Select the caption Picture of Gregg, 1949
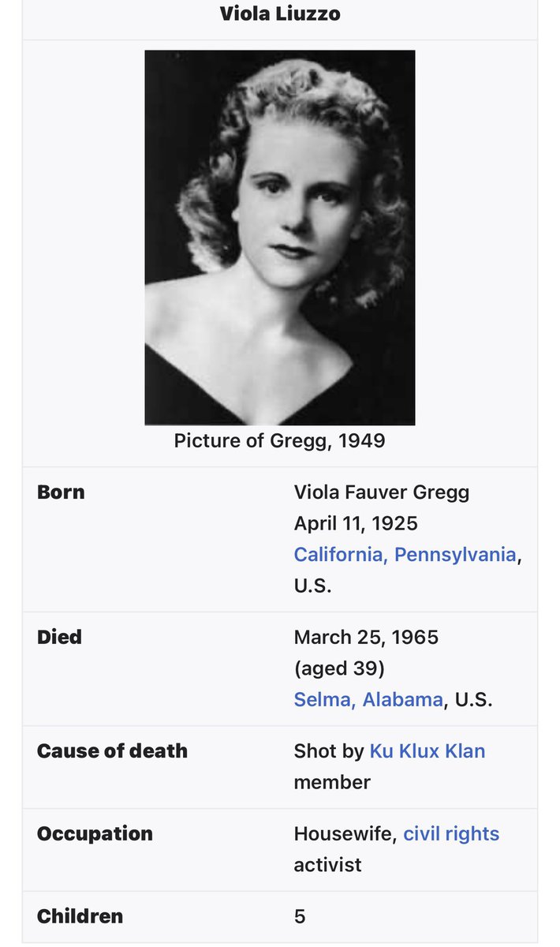The width and height of the screenshot is (560, 947). pyautogui.click(x=280, y=440)
